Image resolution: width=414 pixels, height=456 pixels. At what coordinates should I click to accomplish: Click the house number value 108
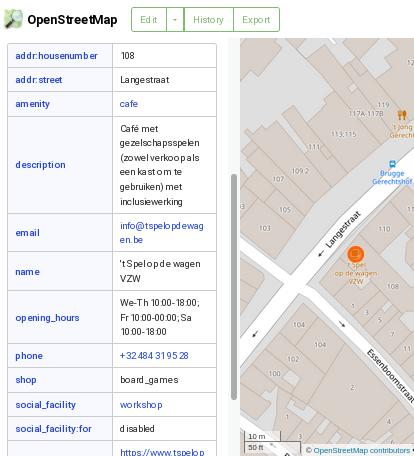(128, 56)
